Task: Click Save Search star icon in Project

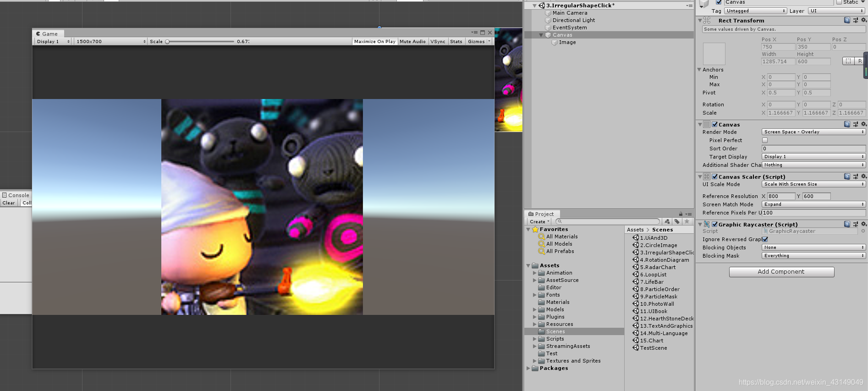Action: pos(687,221)
